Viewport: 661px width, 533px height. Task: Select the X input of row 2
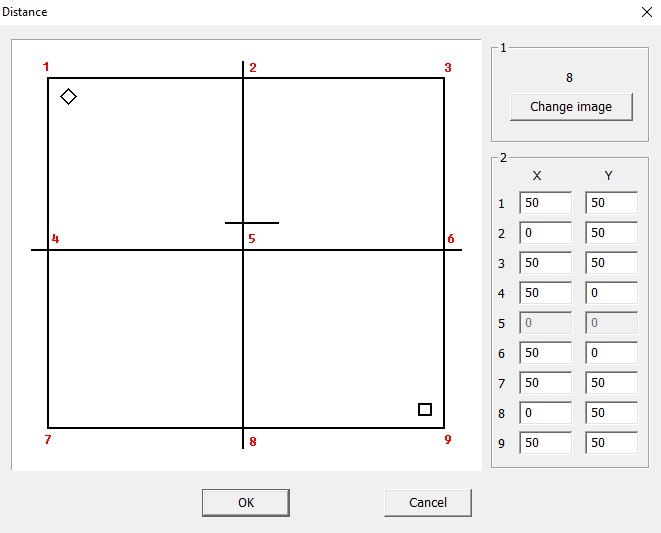pos(545,233)
